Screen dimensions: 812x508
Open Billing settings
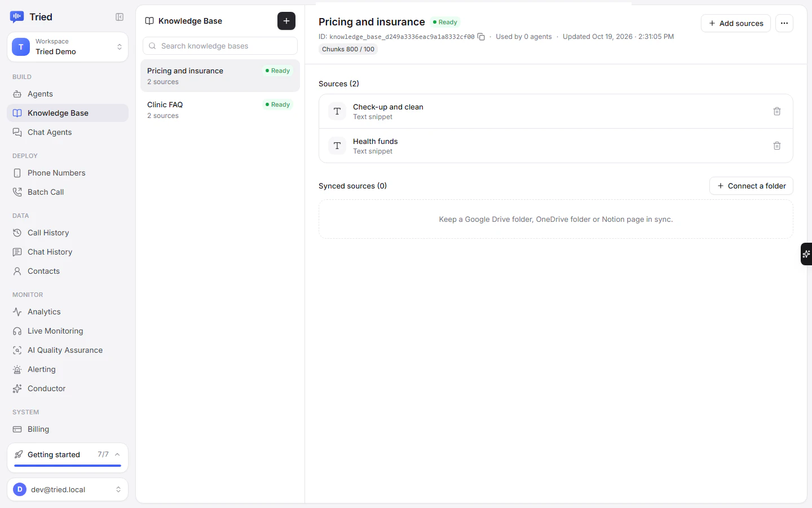click(x=68, y=429)
